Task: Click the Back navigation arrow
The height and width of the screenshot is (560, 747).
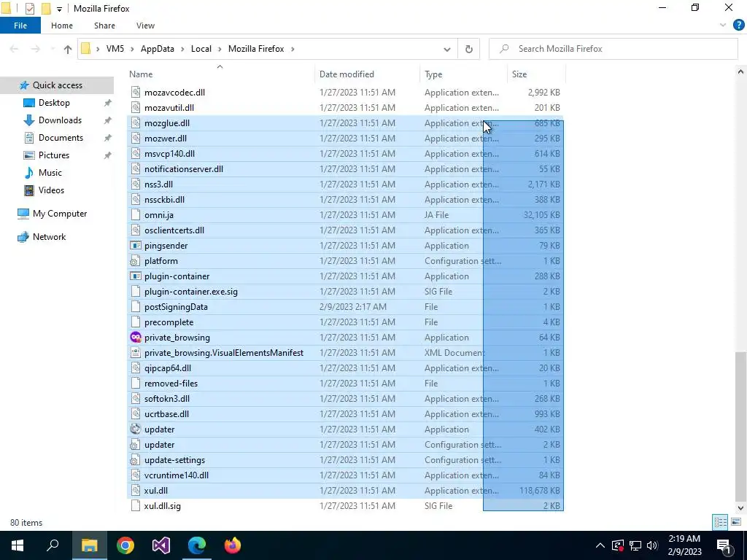Action: click(15, 49)
